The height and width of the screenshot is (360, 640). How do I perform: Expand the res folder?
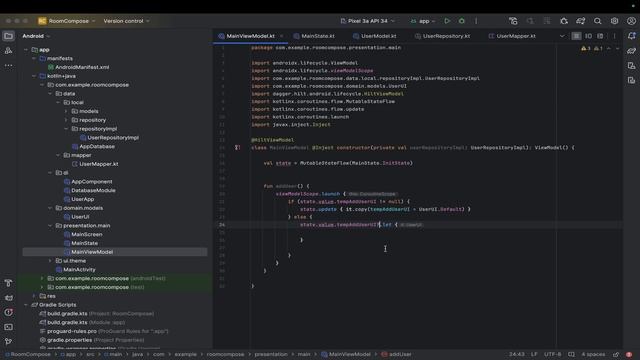[34, 296]
